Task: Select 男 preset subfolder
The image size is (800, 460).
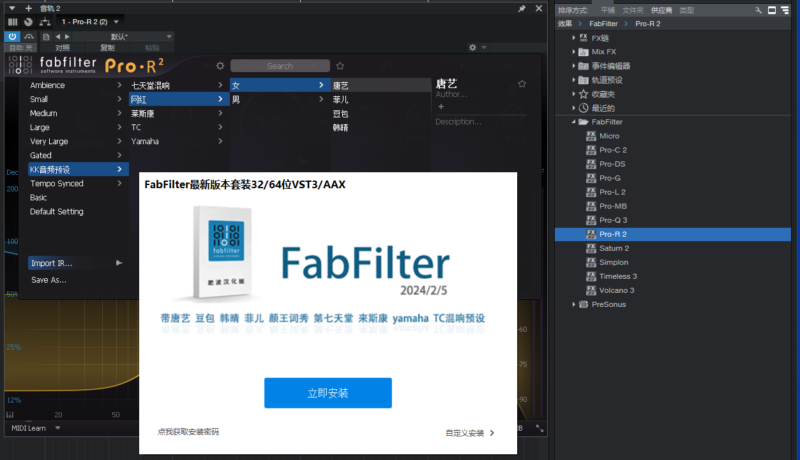Action: (x=278, y=99)
